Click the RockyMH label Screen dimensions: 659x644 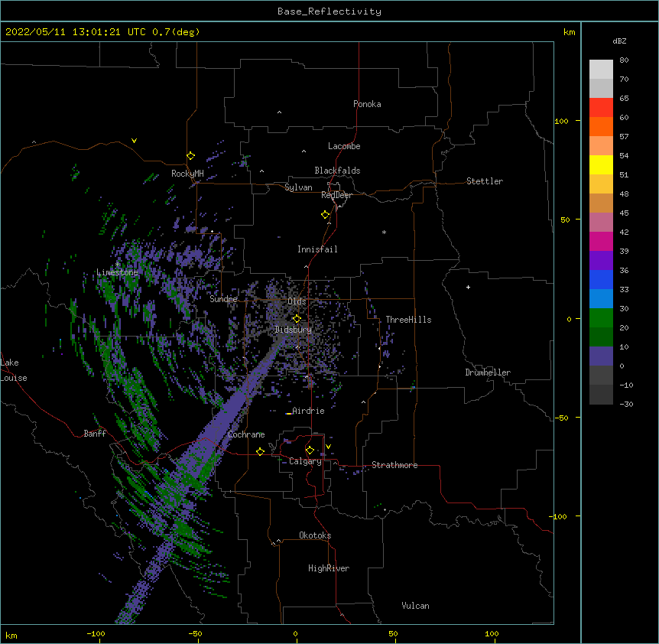[x=187, y=174]
